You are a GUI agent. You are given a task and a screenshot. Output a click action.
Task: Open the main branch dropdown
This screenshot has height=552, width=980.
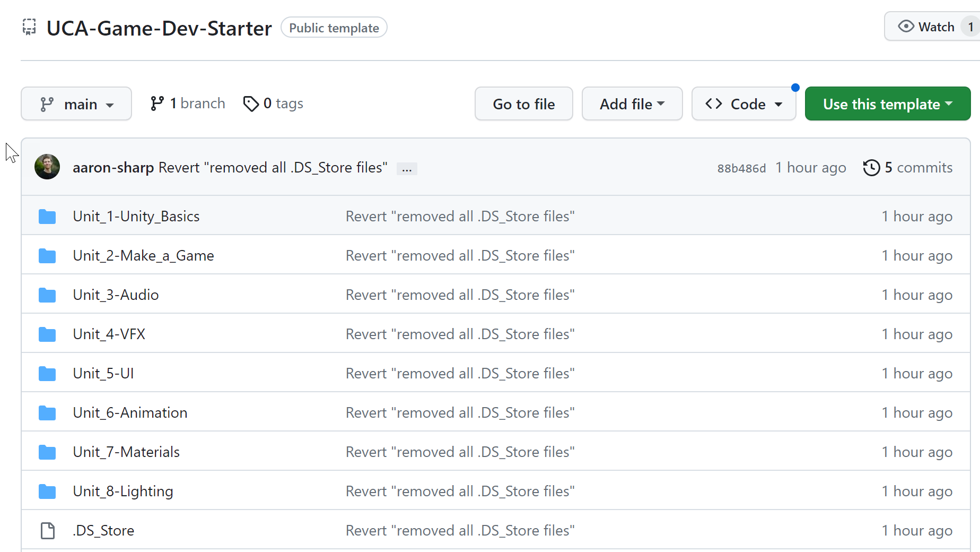pyautogui.click(x=76, y=104)
